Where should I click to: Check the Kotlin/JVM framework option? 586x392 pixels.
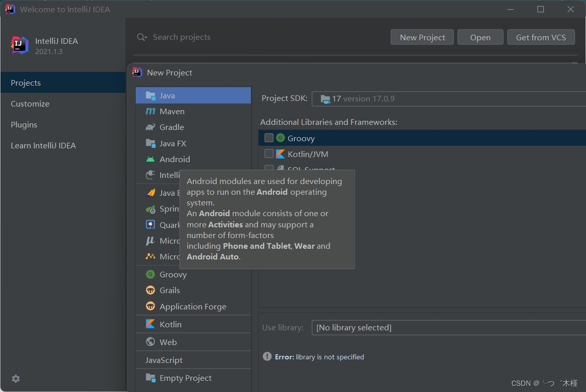(269, 153)
